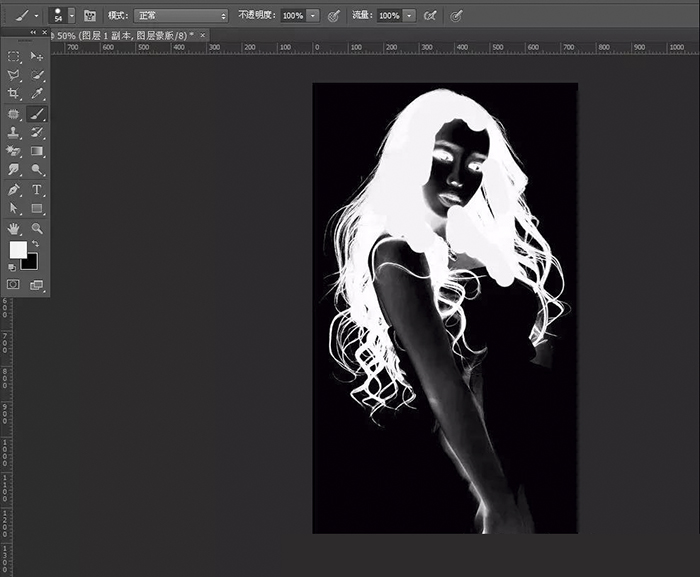Image resolution: width=700 pixels, height=577 pixels.
Task: Open the brush preset picker dropdown
Action: (x=71, y=16)
